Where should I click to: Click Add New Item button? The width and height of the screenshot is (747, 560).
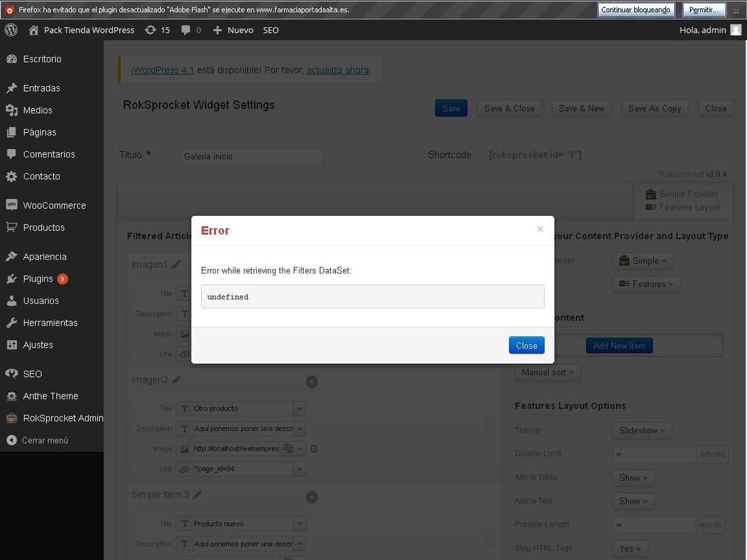pyautogui.click(x=619, y=346)
